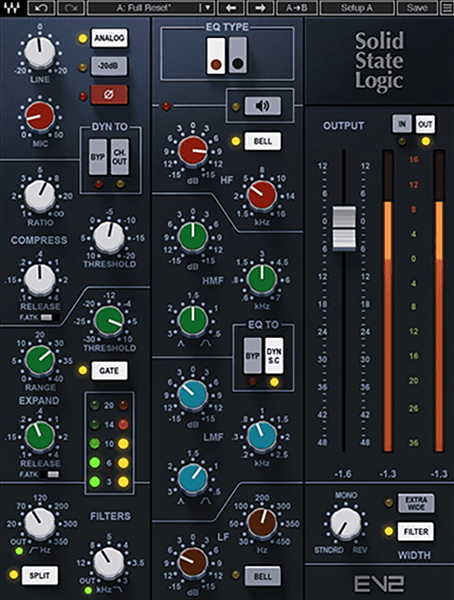Select the brown EQ type switch
This screenshot has height=600, width=454.
point(216,55)
